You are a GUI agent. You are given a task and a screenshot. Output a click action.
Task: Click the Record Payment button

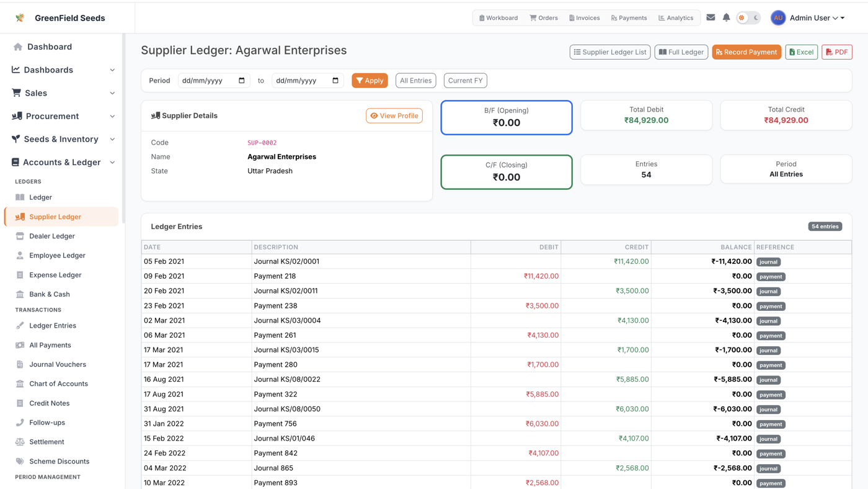pyautogui.click(x=746, y=52)
